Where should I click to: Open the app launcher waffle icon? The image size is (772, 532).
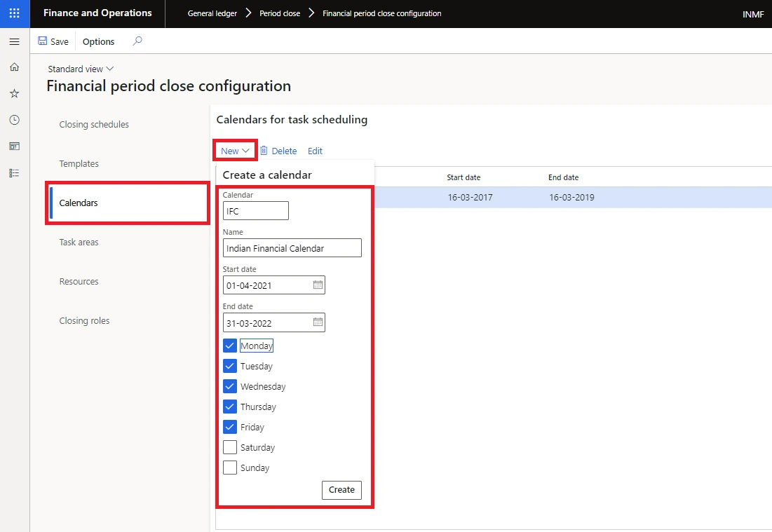(14, 13)
